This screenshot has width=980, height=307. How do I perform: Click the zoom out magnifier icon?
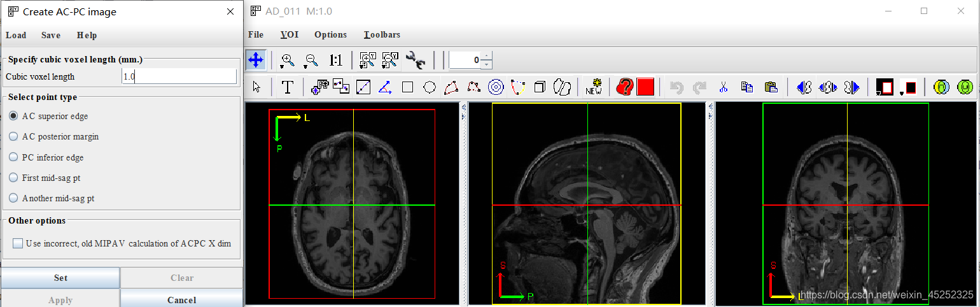[311, 61]
